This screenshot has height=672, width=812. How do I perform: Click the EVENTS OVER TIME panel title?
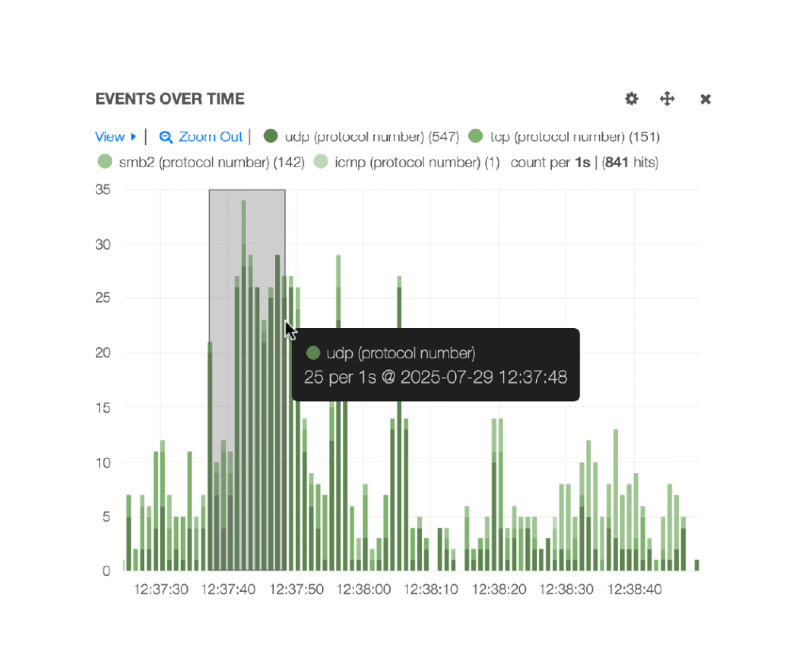click(x=170, y=99)
